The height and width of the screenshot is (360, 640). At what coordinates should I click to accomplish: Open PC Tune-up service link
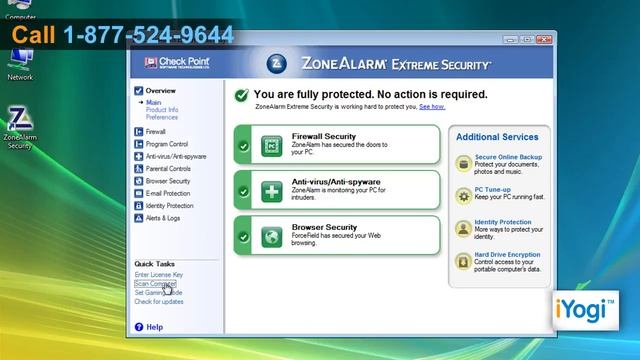(492, 189)
